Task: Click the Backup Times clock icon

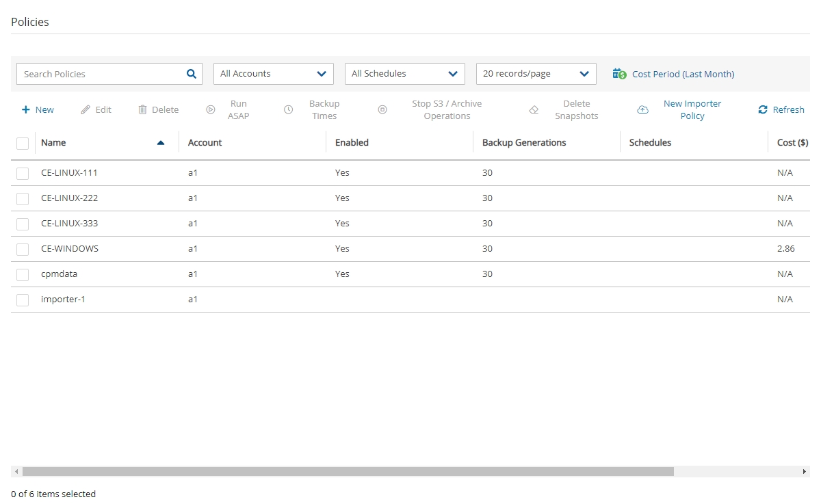Action: (x=289, y=109)
